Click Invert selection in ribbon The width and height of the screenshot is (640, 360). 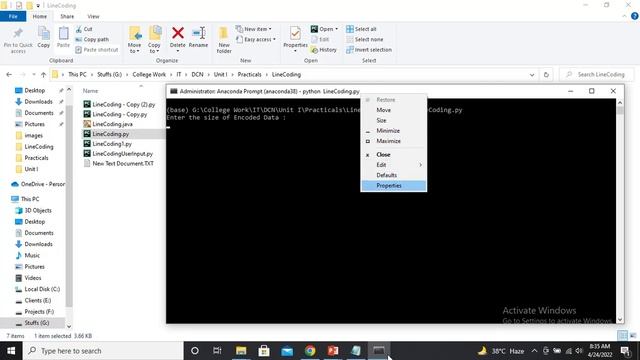click(x=369, y=50)
